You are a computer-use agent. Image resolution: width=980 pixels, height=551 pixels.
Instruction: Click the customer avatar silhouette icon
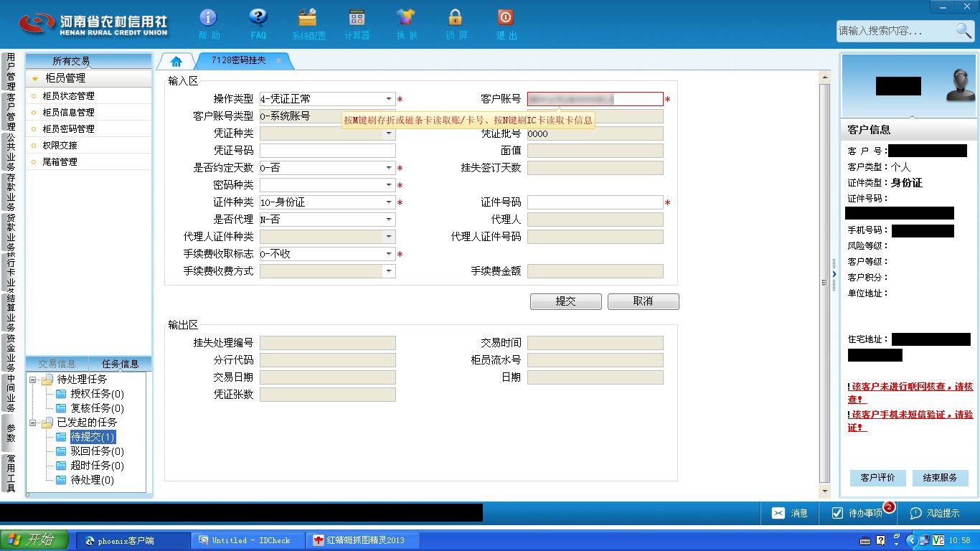960,85
